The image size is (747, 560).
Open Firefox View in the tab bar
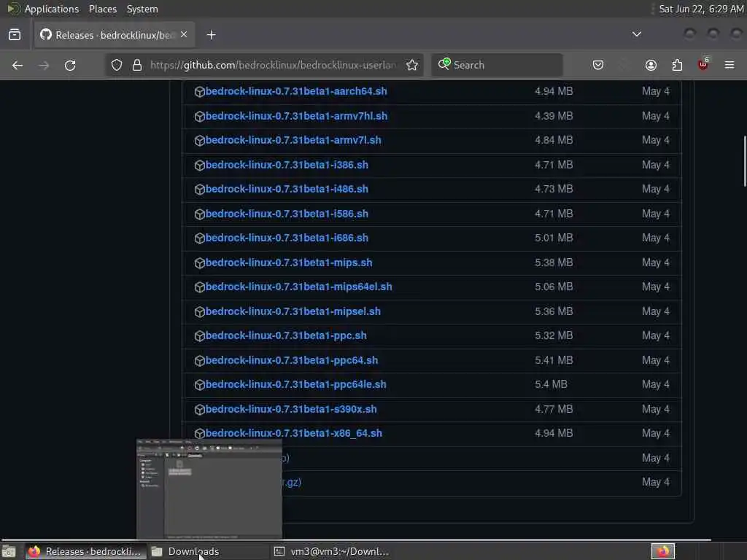15,35
